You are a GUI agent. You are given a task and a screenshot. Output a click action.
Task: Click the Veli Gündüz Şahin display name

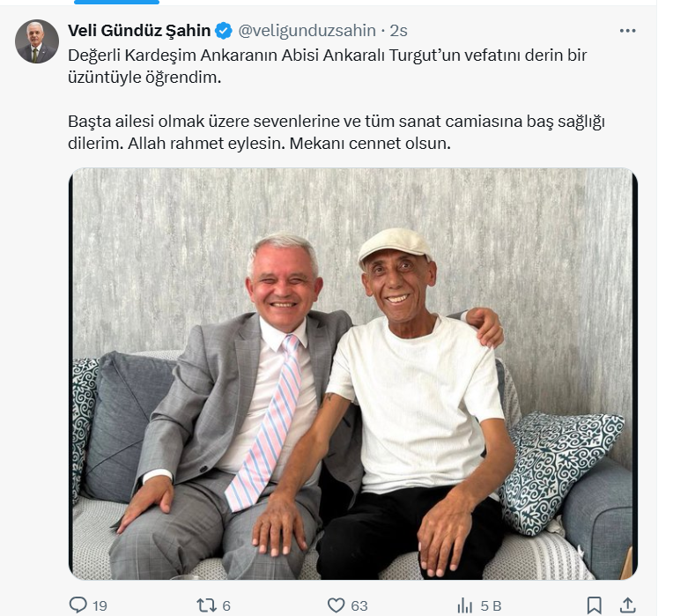(x=139, y=31)
